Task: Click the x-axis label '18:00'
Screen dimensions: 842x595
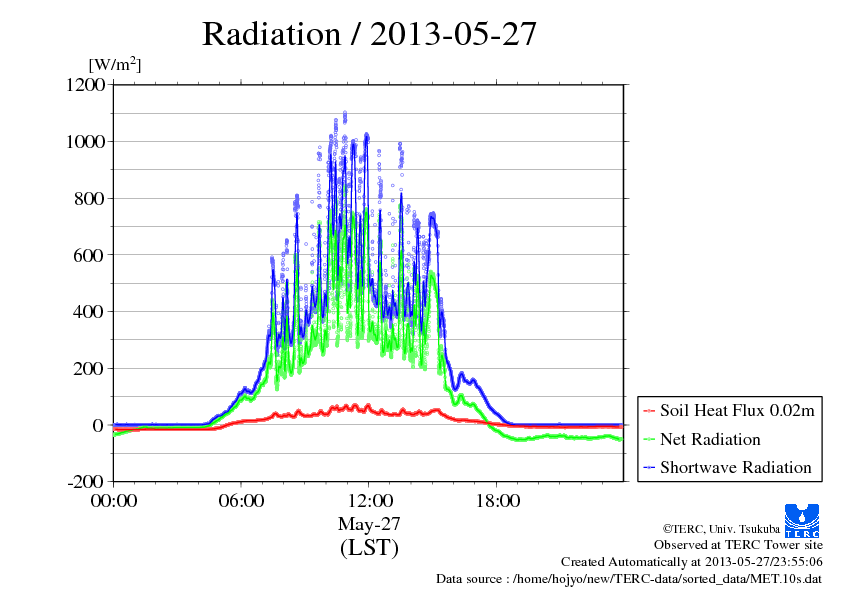Action: pyautogui.click(x=497, y=501)
